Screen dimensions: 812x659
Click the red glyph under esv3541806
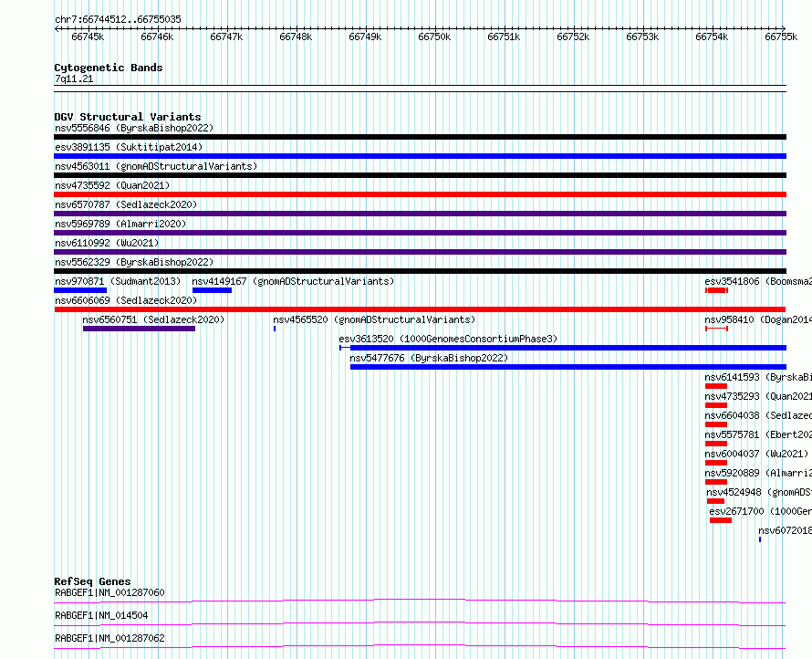717,290
